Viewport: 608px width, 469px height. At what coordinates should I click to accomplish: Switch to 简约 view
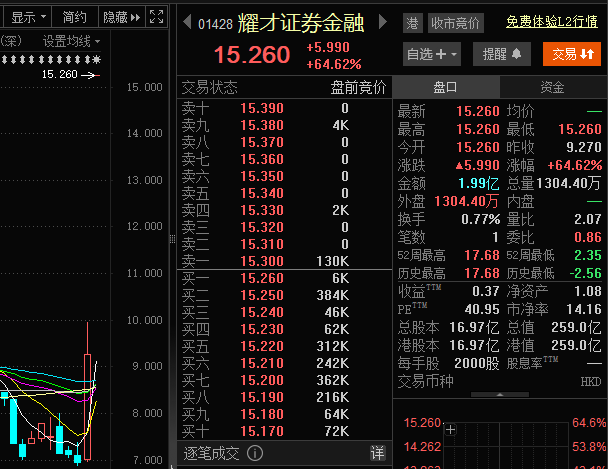tap(74, 17)
